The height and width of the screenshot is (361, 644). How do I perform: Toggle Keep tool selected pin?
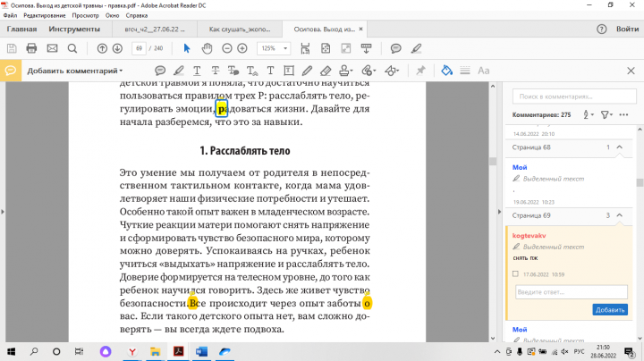pos(420,71)
